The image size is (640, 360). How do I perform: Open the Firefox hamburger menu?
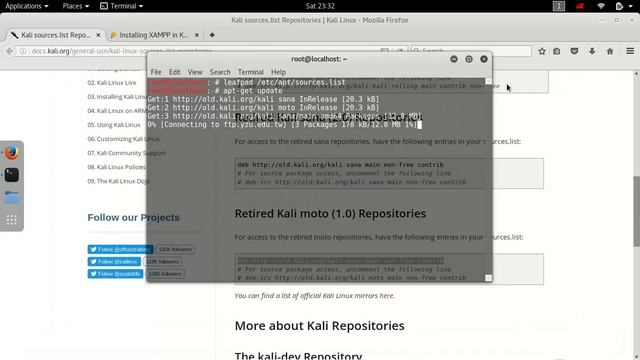[630, 51]
